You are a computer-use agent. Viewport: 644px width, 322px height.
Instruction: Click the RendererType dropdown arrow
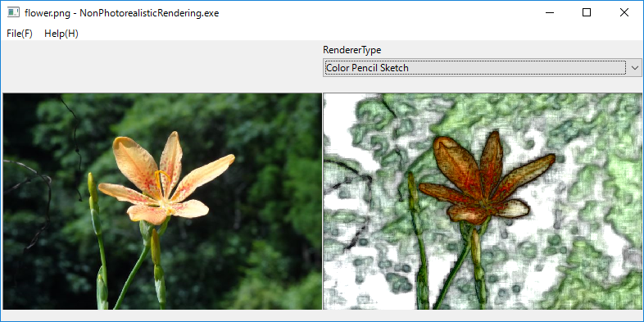[635, 68]
